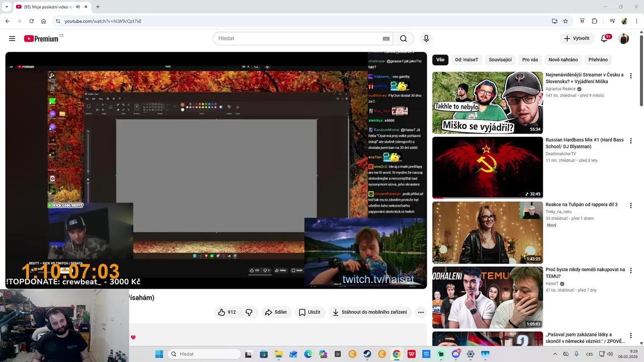Screen dimensions: 644x362
Task: Select the Vše filter chip
Action: click(x=440, y=60)
